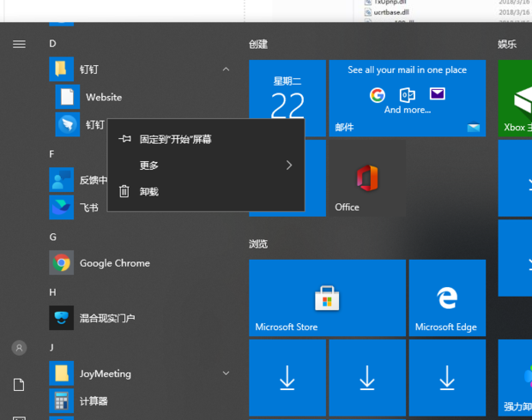The image size is (532, 420).
Task: Open the calendar tile showing 22
Action: [287, 89]
